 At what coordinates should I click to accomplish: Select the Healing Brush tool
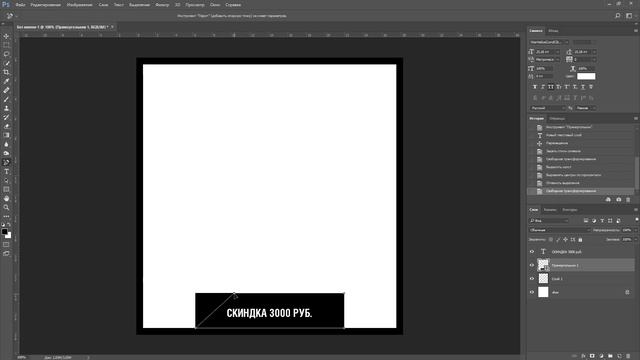[x=6, y=90]
